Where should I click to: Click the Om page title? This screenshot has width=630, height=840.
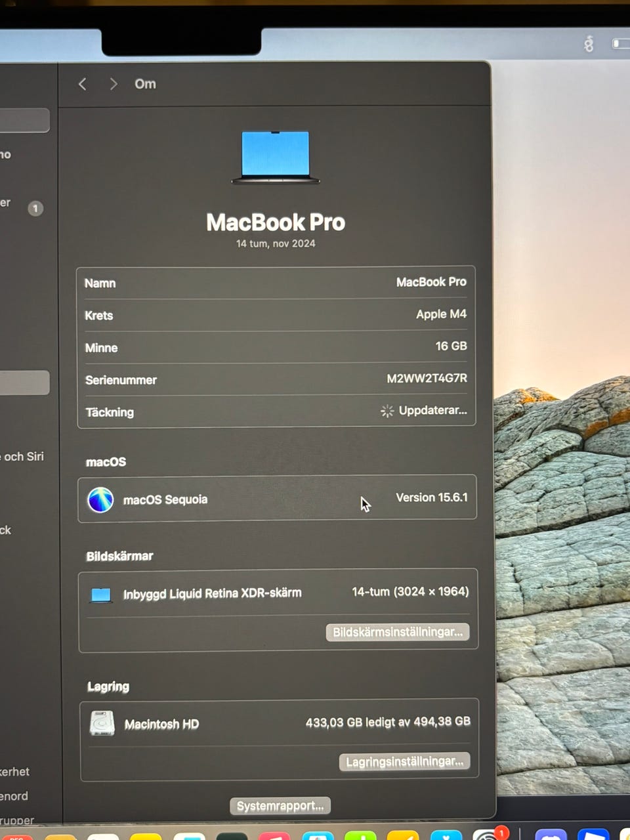[x=145, y=84]
